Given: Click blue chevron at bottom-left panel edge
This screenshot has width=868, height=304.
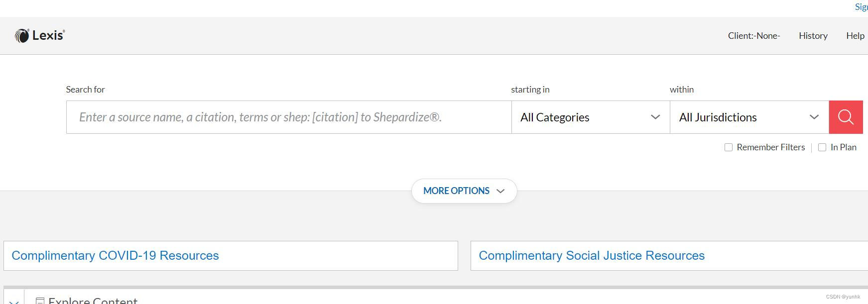Looking at the screenshot, I should pyautogui.click(x=14, y=301).
